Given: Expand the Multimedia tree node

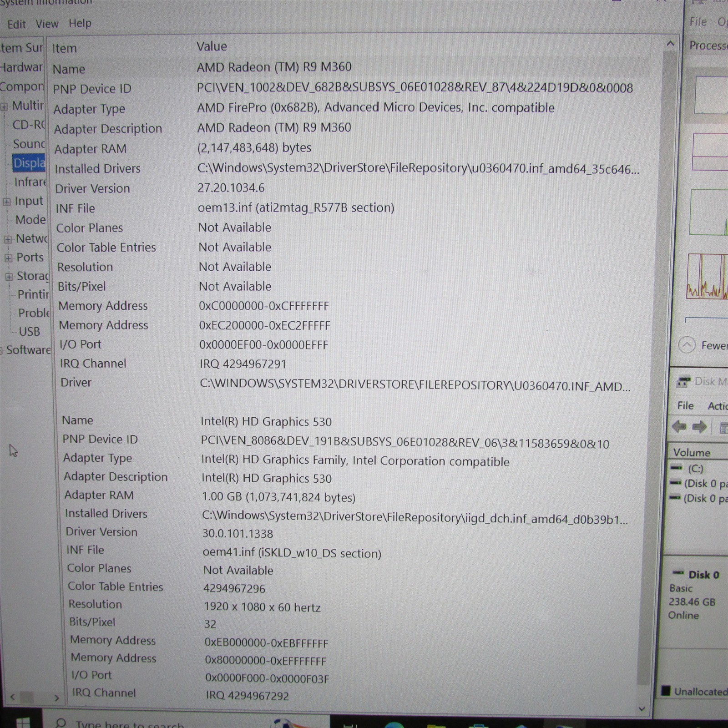Looking at the screenshot, I should coord(4,107).
